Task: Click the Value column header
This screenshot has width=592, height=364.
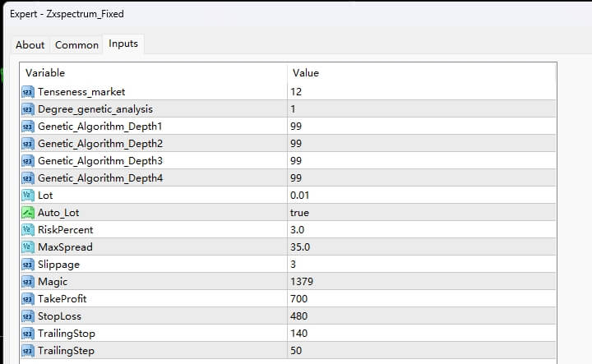Action: [x=305, y=73]
